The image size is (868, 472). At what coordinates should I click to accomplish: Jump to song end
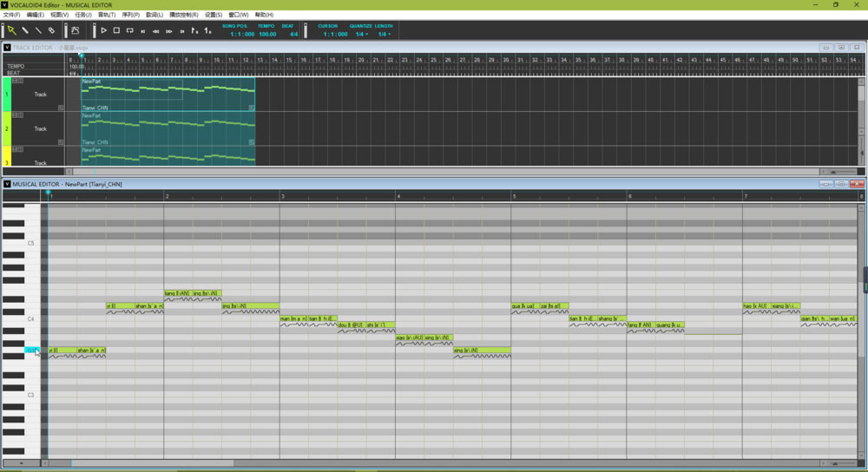click(182, 31)
